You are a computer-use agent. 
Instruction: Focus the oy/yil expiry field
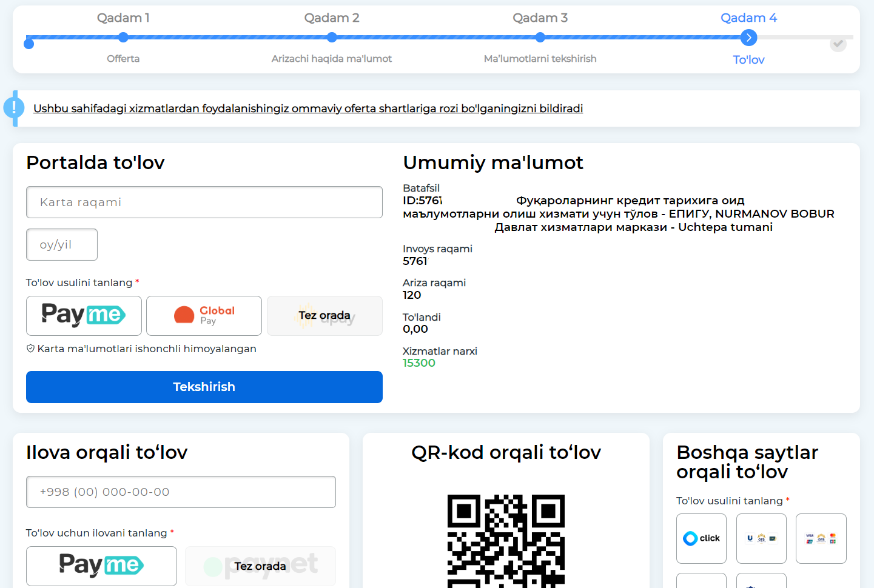click(62, 245)
